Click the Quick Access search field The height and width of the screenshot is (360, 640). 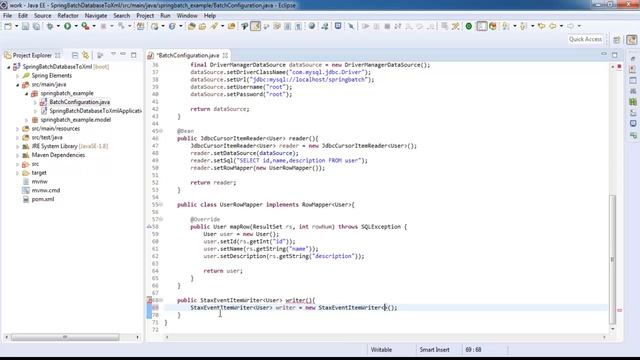(x=585, y=39)
